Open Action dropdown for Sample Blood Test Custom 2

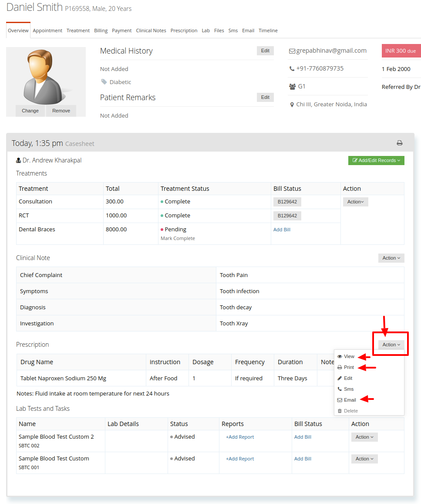coord(364,437)
